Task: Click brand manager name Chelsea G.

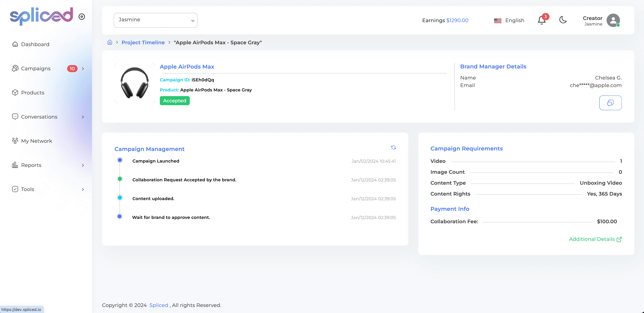Action: pyautogui.click(x=609, y=78)
